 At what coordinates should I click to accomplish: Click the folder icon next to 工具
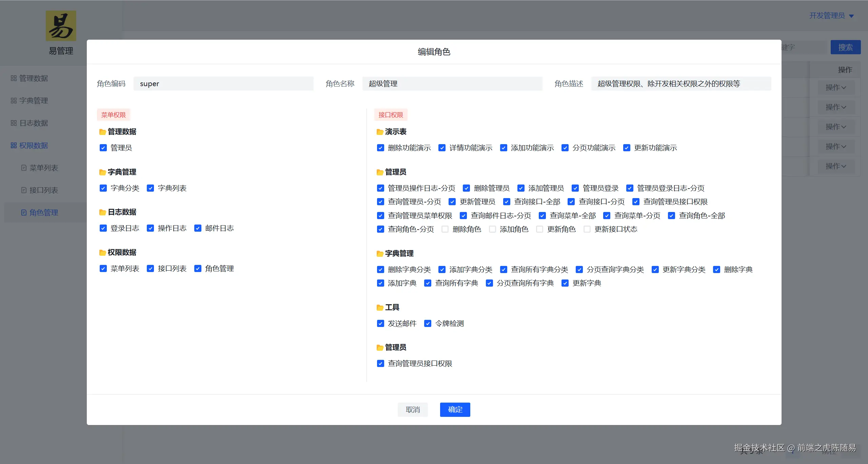coord(379,307)
